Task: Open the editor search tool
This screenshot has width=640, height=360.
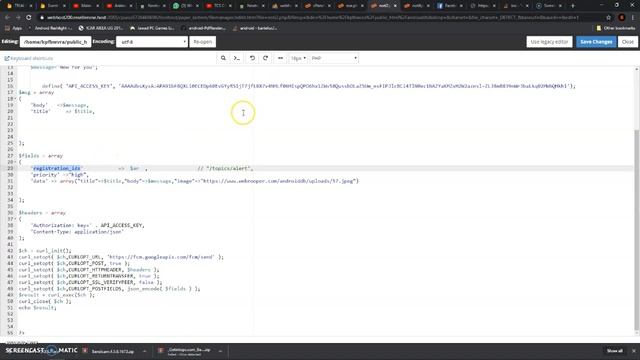Action: pos(223,58)
